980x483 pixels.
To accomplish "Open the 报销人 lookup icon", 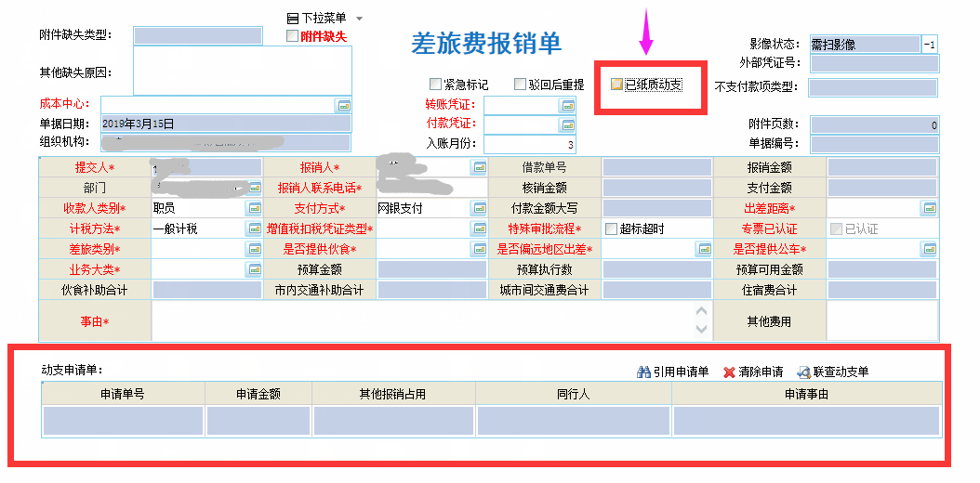I will point(480,167).
